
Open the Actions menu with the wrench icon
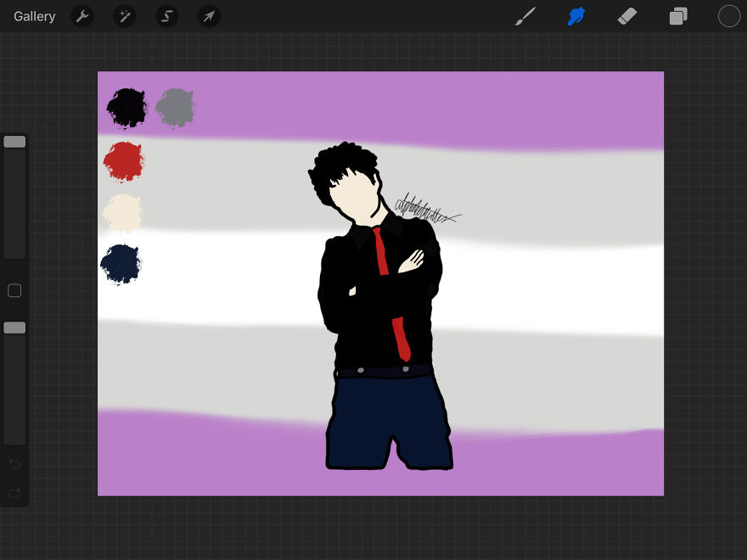pos(82,16)
